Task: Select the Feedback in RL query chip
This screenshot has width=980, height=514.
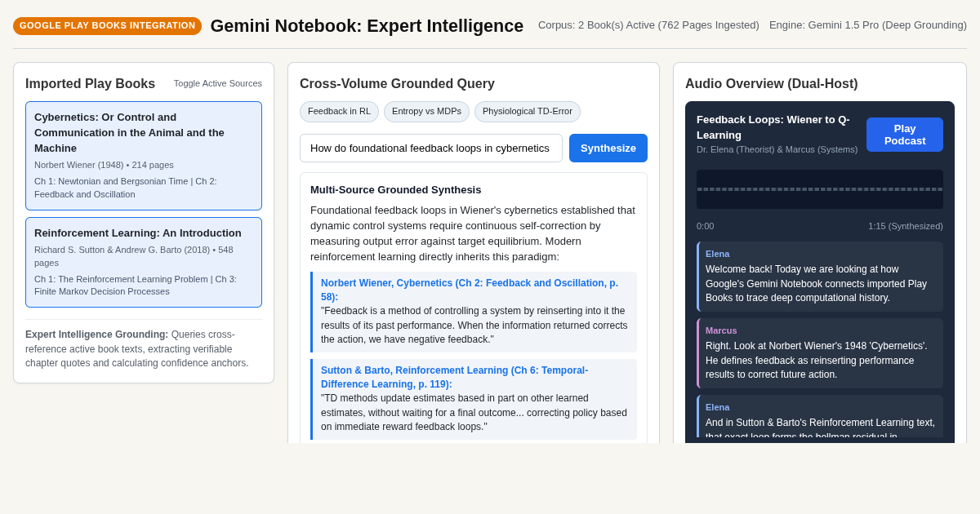Action: [339, 112]
